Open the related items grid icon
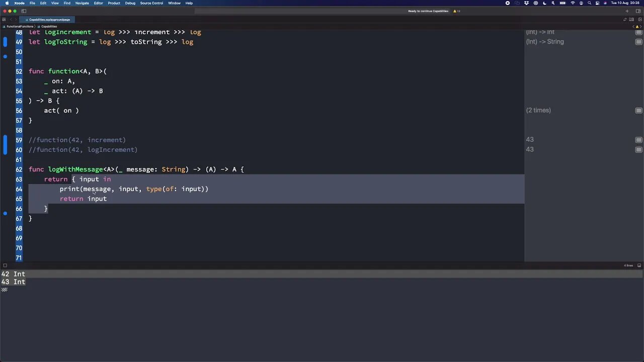Image resolution: width=644 pixels, height=362 pixels. click(x=4, y=20)
